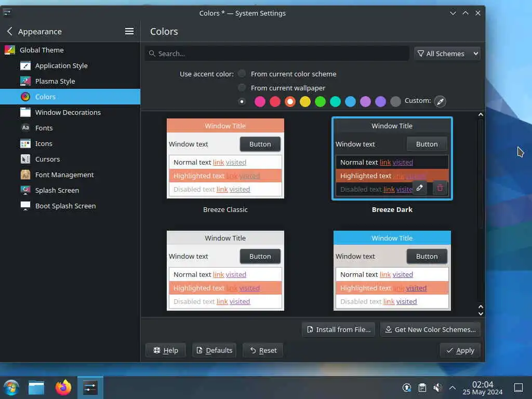Pick custom accent color with eyedropper button
This screenshot has width=532, height=399.
click(440, 101)
